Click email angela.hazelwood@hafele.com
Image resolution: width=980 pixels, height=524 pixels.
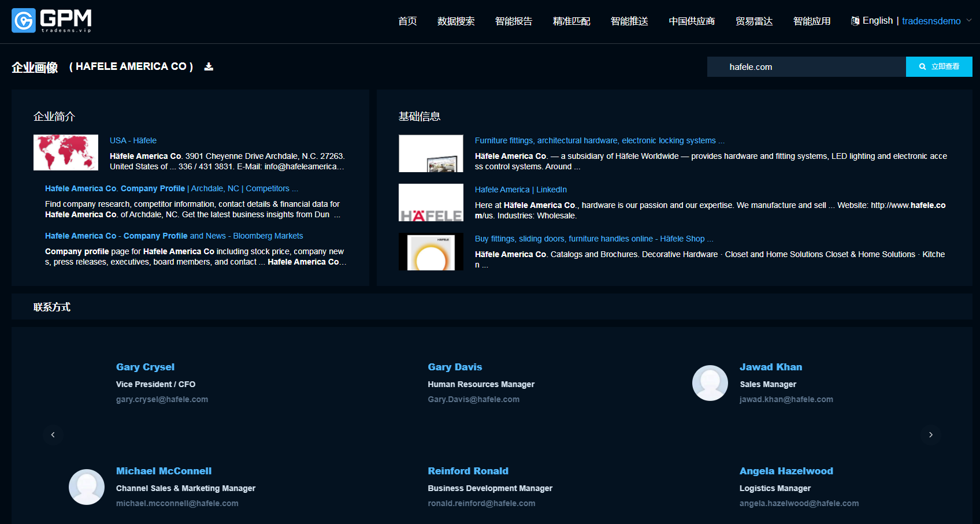pos(799,503)
